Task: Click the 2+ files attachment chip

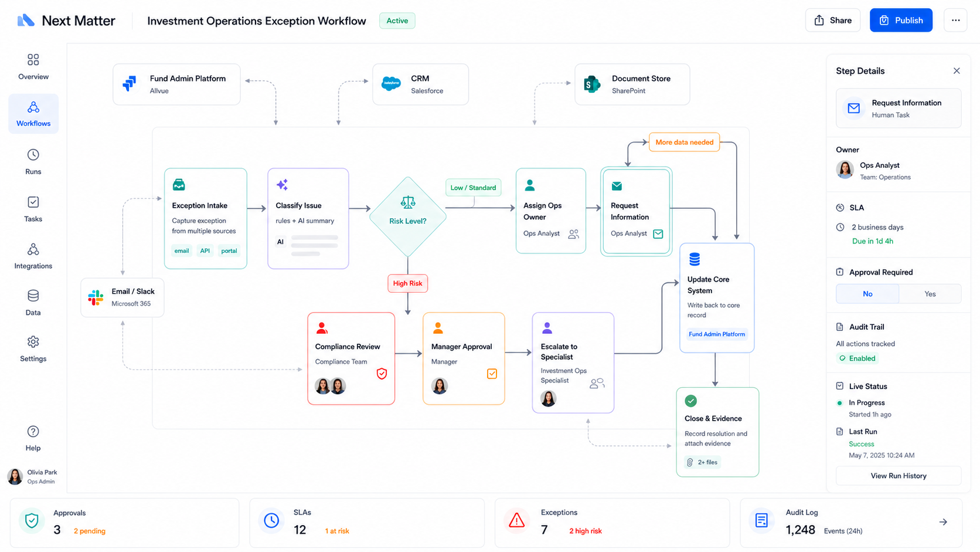Action: [x=702, y=462]
